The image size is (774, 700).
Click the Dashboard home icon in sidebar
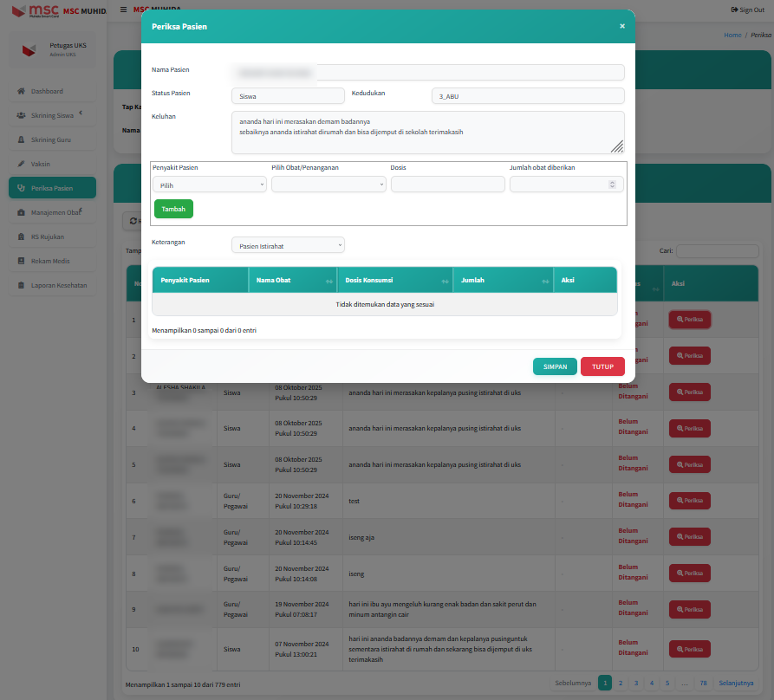21,91
